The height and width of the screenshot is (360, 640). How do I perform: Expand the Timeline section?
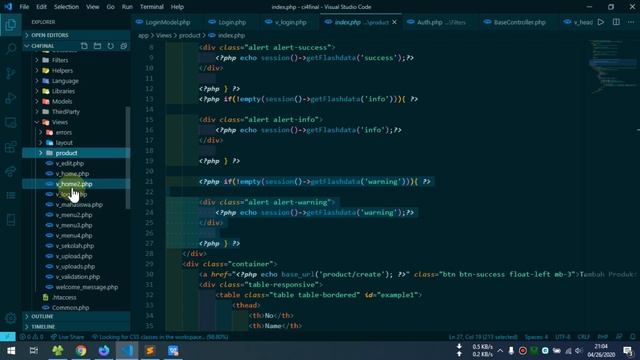[77, 327]
